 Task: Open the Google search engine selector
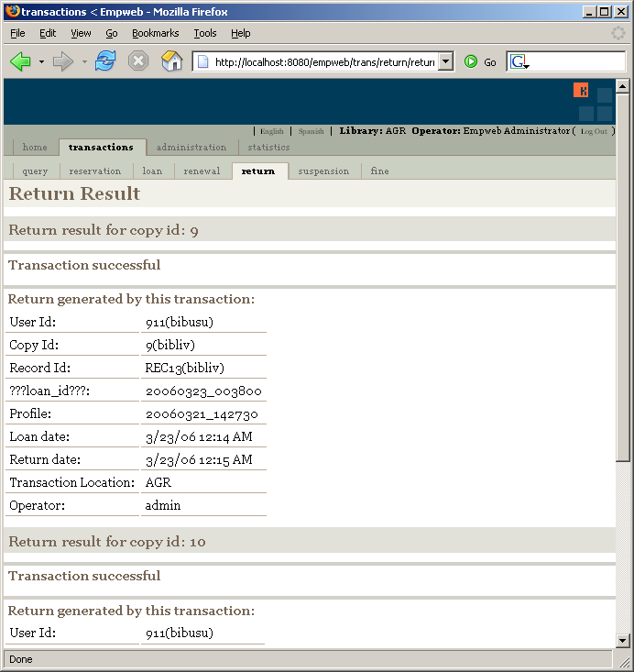519,62
